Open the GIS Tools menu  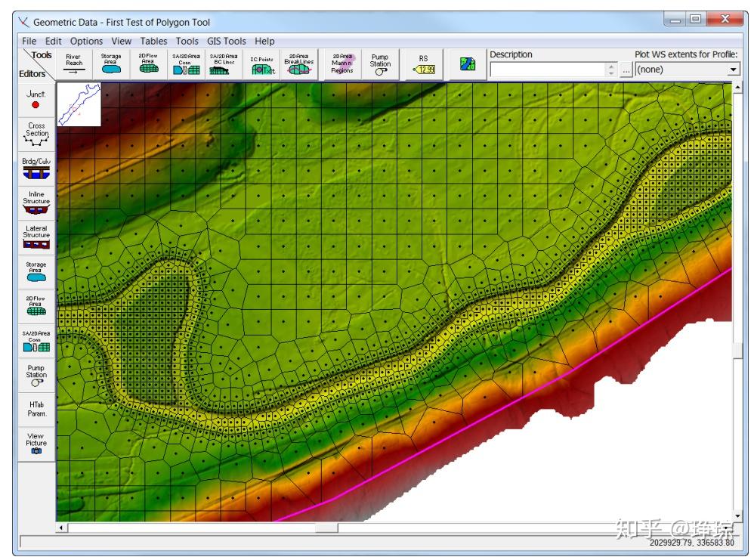click(x=227, y=41)
